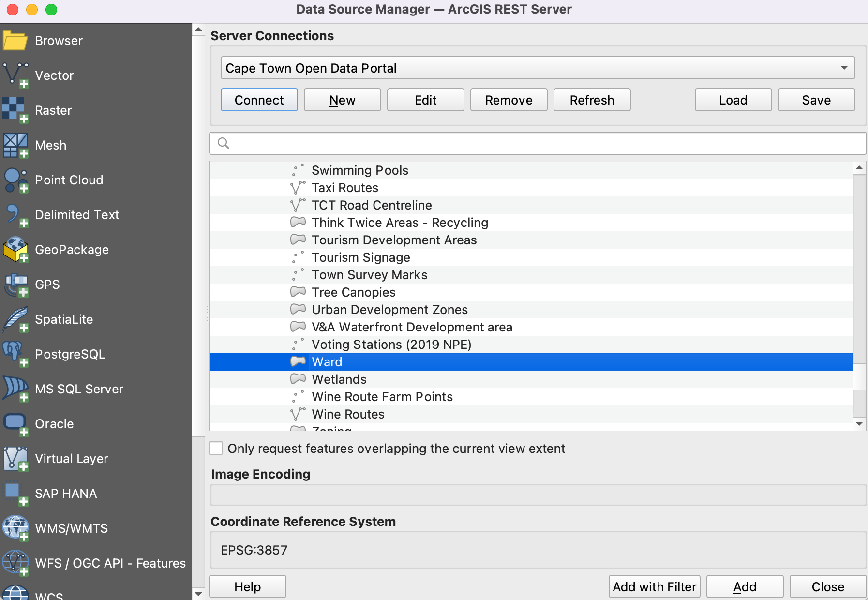
Task: Click Add with Filter button
Action: pos(654,587)
